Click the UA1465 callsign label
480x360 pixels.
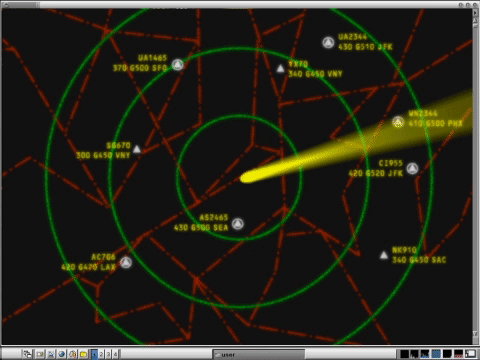click(152, 58)
